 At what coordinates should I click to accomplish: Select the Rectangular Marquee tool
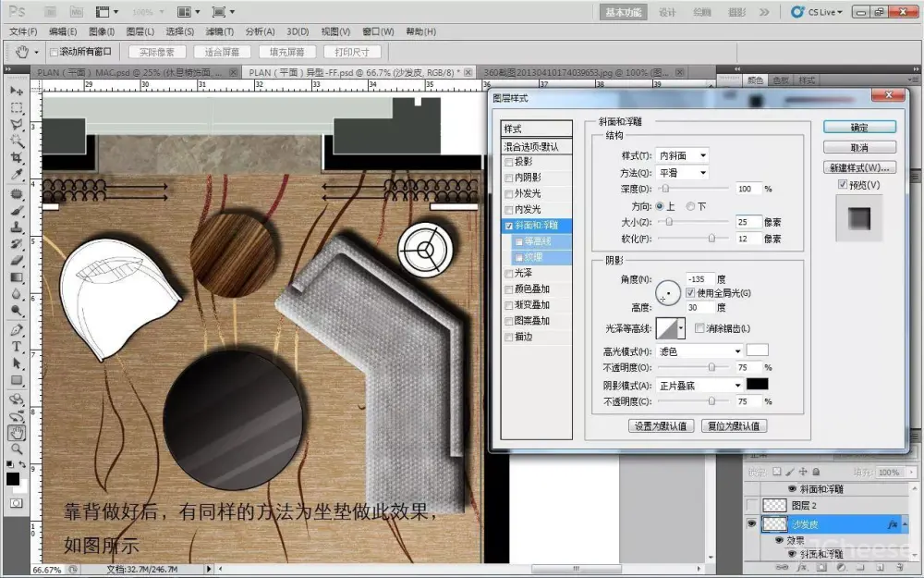[17, 108]
